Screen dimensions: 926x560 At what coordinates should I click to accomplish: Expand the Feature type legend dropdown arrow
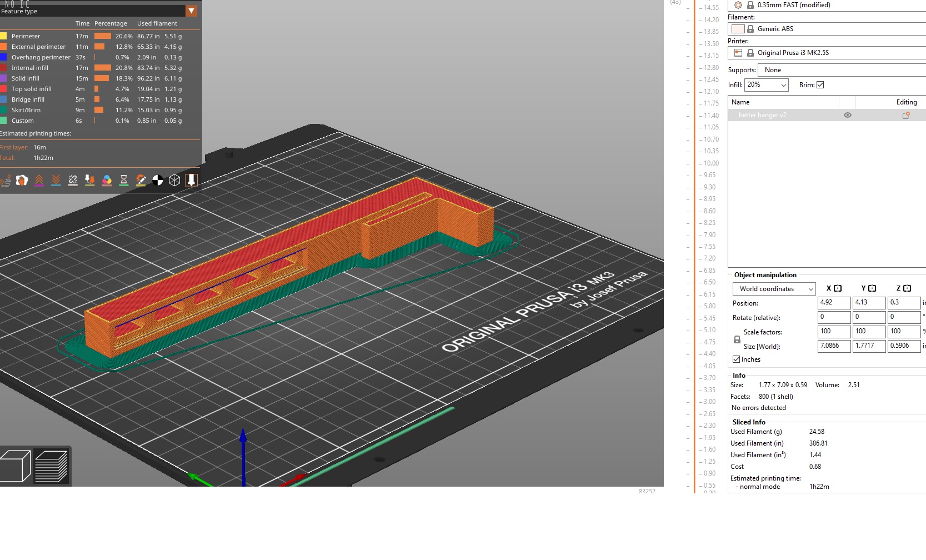[191, 11]
